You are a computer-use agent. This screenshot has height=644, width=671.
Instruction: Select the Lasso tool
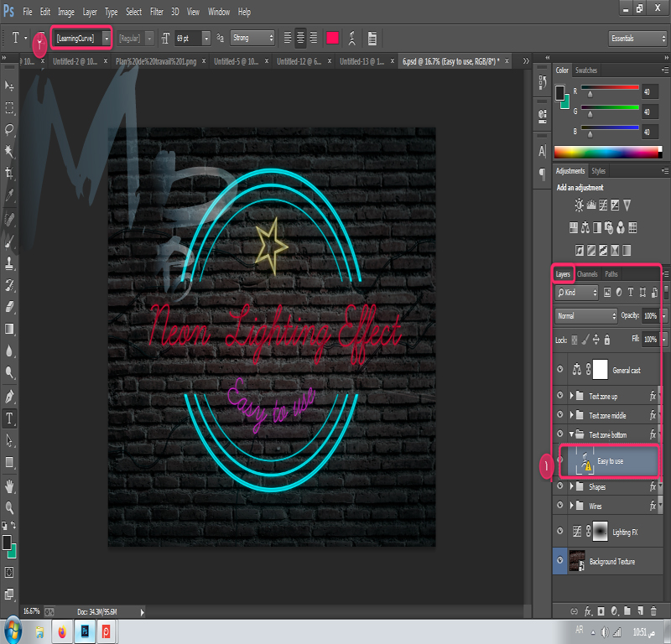pyautogui.click(x=9, y=129)
